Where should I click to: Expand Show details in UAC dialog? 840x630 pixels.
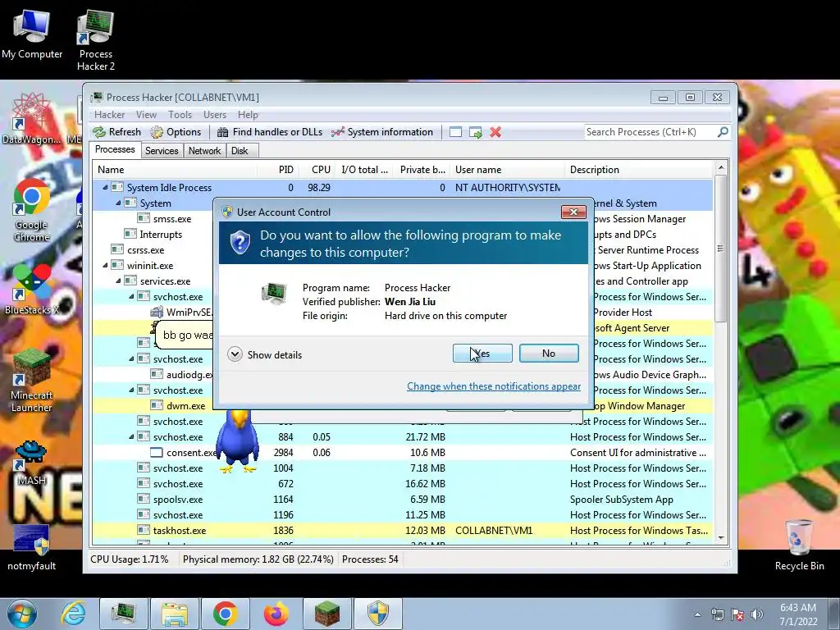[x=265, y=354]
